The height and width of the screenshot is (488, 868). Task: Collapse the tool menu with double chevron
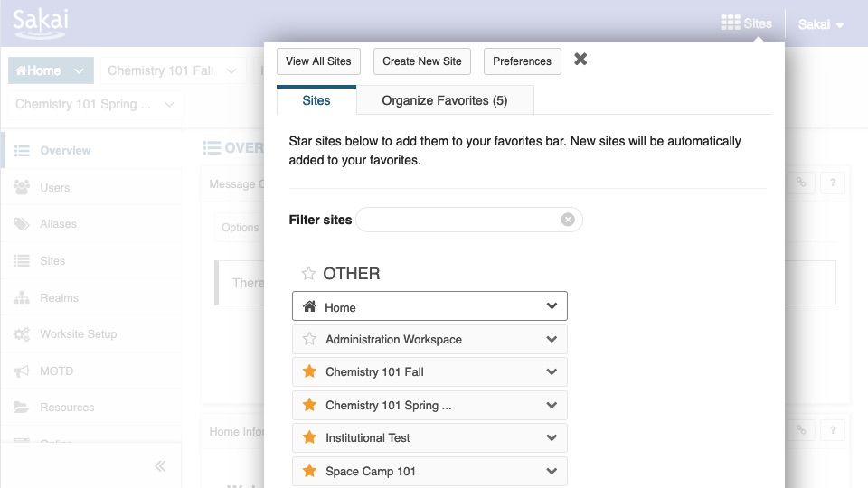160,466
